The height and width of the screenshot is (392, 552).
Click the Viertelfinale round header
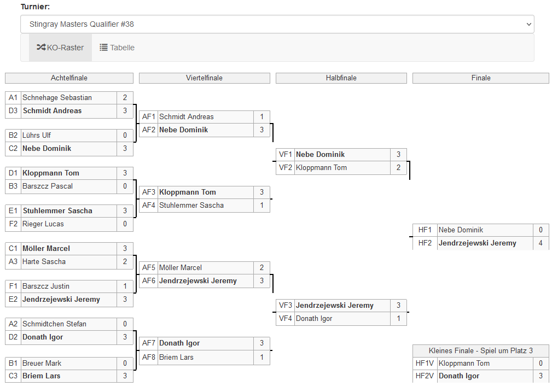point(204,78)
